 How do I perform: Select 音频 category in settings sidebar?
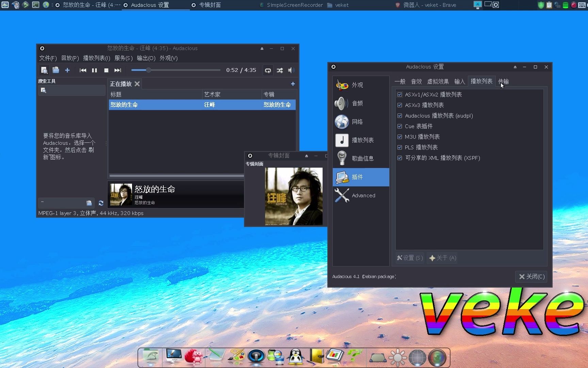tap(361, 103)
